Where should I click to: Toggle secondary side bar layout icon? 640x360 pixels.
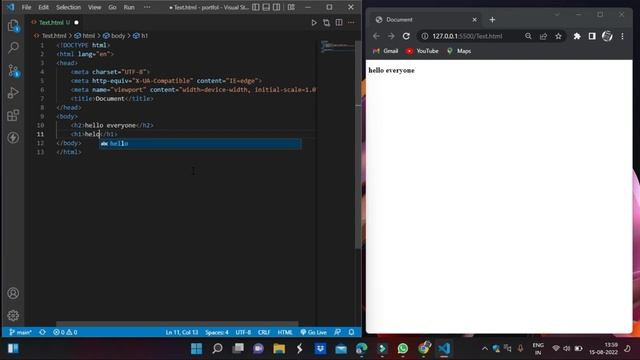[x=277, y=7]
